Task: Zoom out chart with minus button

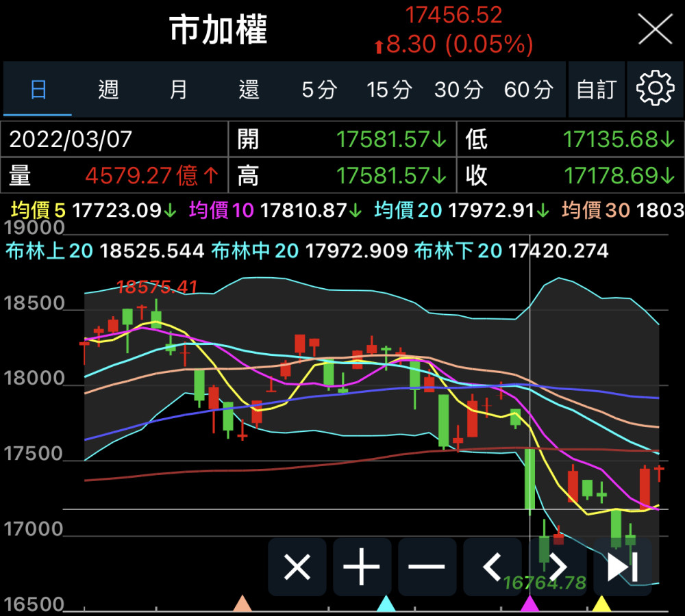Action: pos(427,567)
